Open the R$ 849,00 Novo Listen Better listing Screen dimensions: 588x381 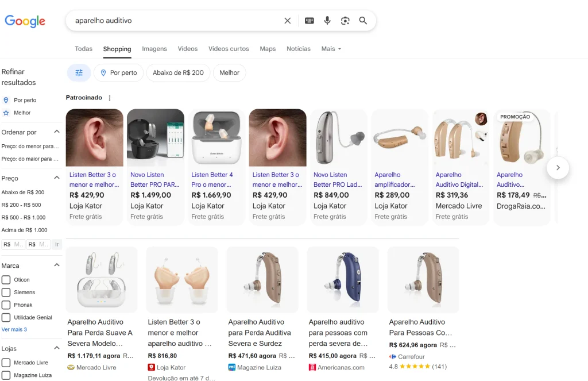(x=339, y=167)
